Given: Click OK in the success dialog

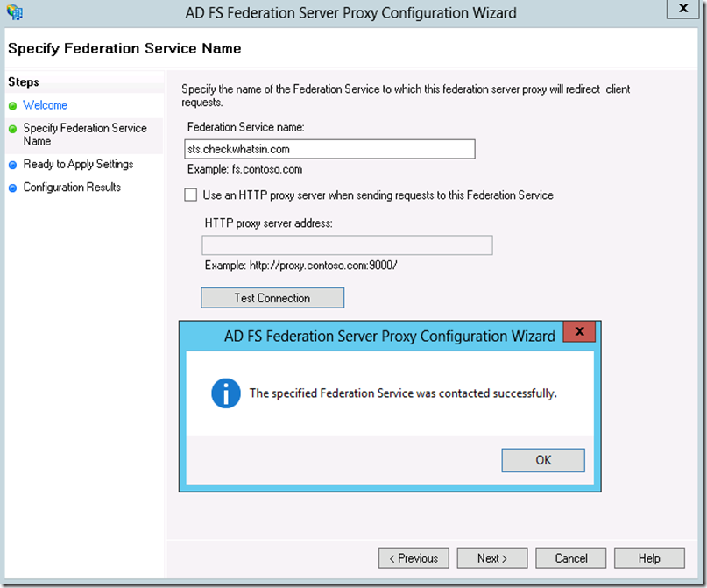Looking at the screenshot, I should [543, 460].
